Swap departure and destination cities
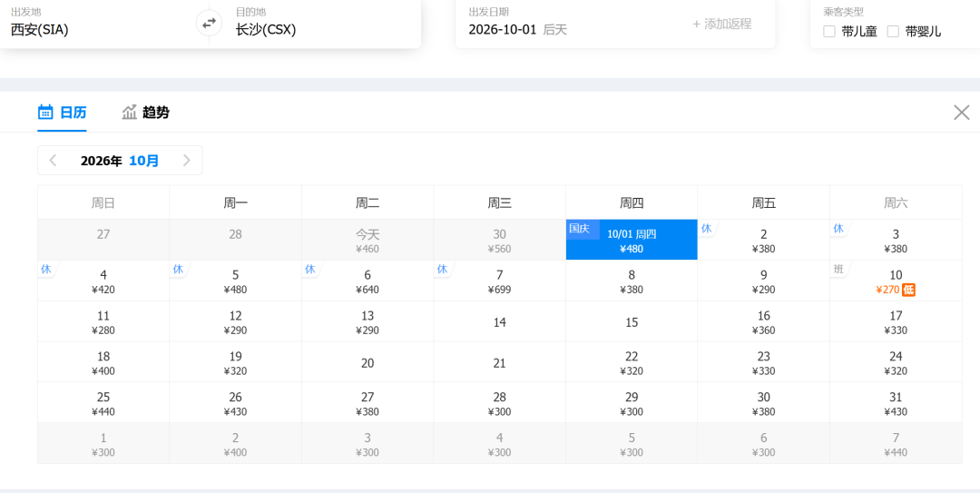The height and width of the screenshot is (493, 980). pyautogui.click(x=209, y=23)
